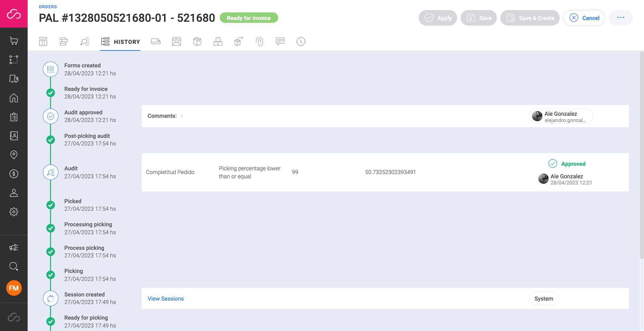Select the location pin sidebar icon

(x=14, y=154)
